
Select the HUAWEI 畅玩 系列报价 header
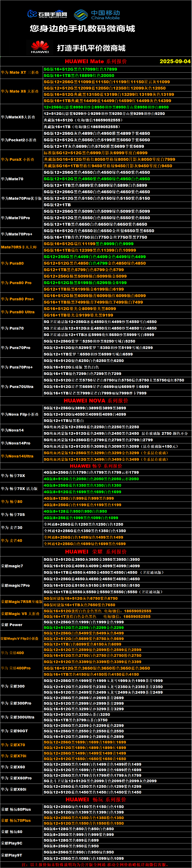point(96,800)
